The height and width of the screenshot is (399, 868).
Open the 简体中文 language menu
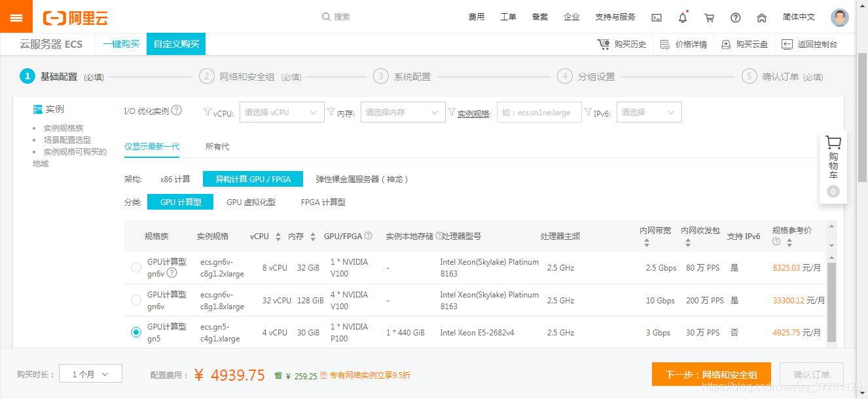[799, 17]
